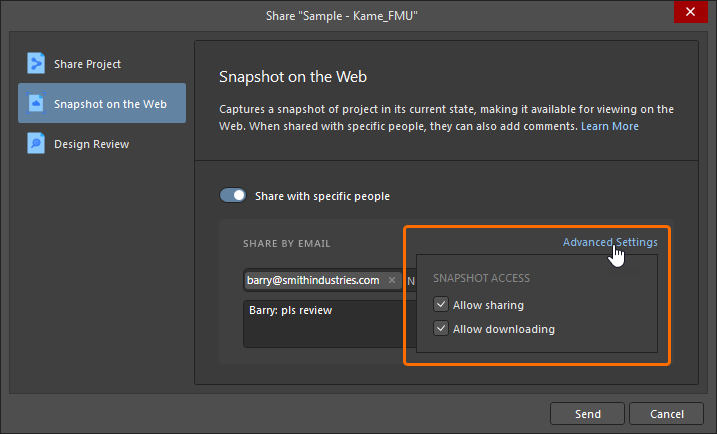Viewport: 717px width, 434px height.
Task: Click the email recipients input field
Action: 410,281
